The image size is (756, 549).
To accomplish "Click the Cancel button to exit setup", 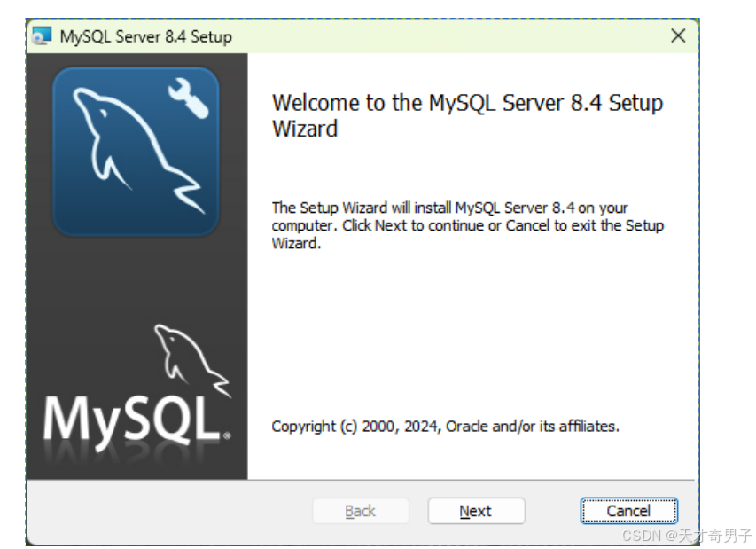I will coord(628,511).
